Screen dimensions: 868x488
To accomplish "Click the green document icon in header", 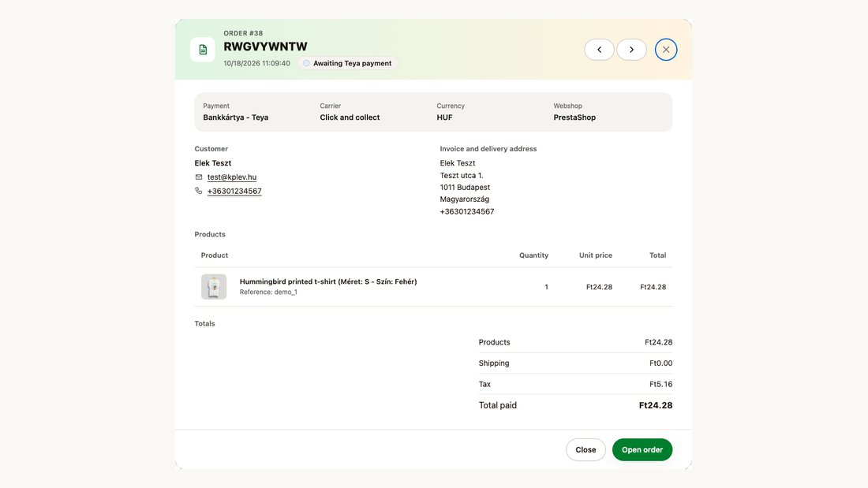I will (203, 50).
